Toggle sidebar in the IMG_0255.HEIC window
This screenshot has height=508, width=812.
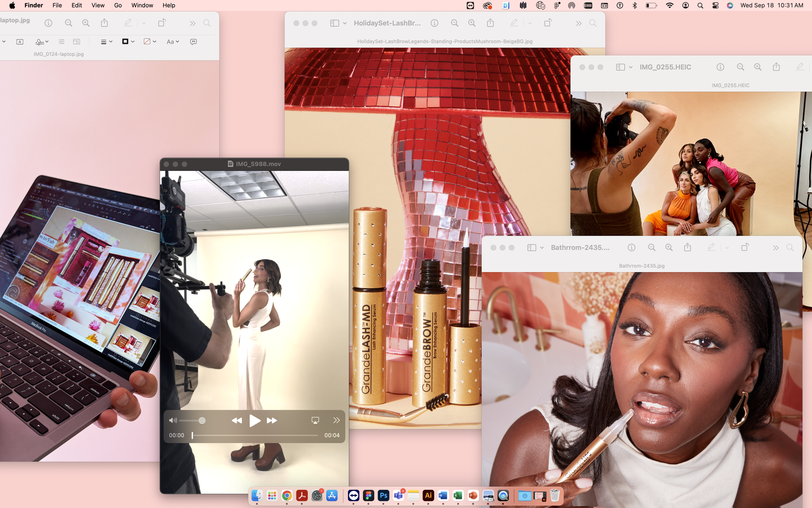click(x=620, y=67)
